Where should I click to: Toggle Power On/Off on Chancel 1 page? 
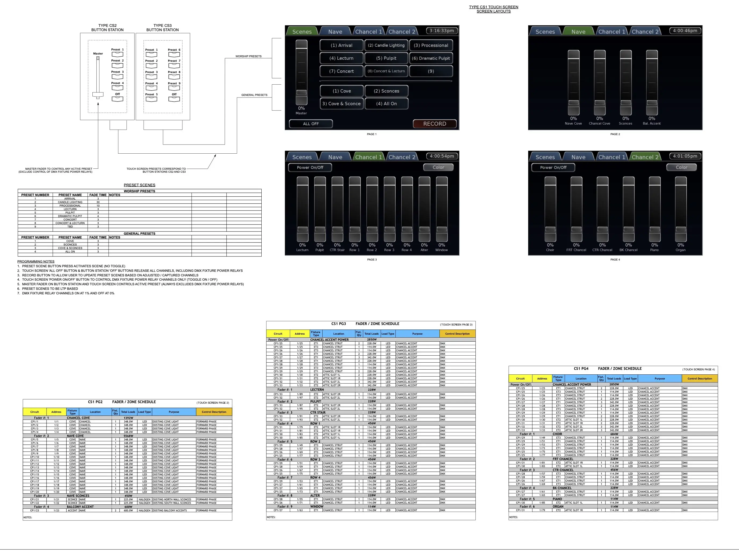coord(310,167)
